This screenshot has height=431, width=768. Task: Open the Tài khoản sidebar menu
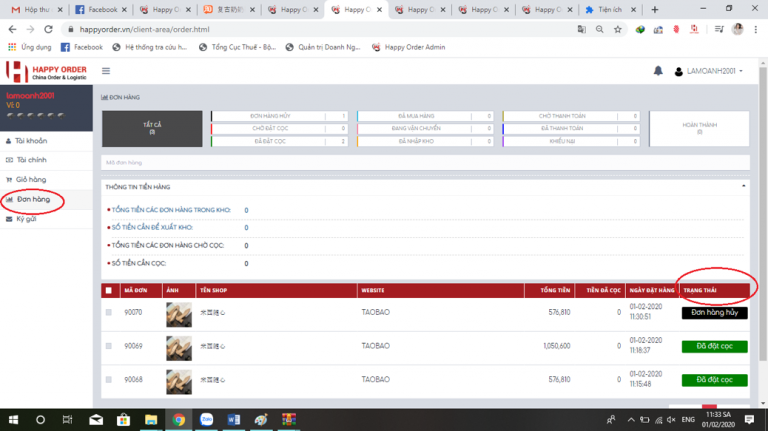tap(31, 141)
